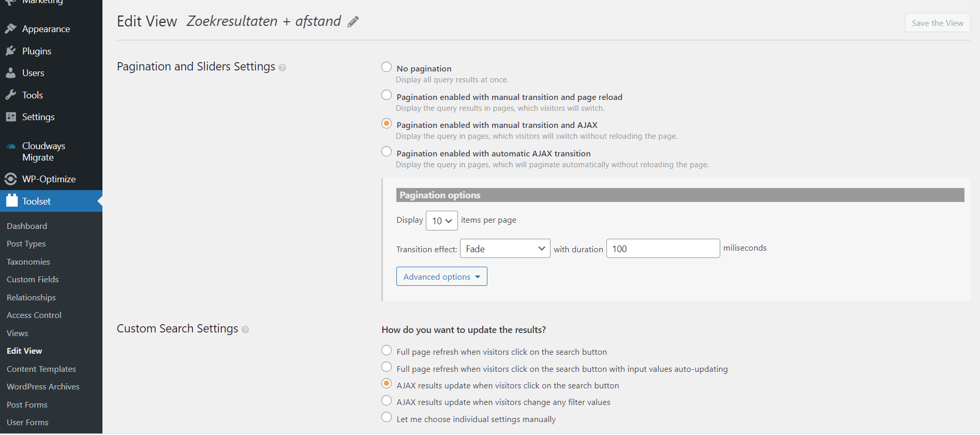Click the Appearance paintbrush icon

(11, 28)
